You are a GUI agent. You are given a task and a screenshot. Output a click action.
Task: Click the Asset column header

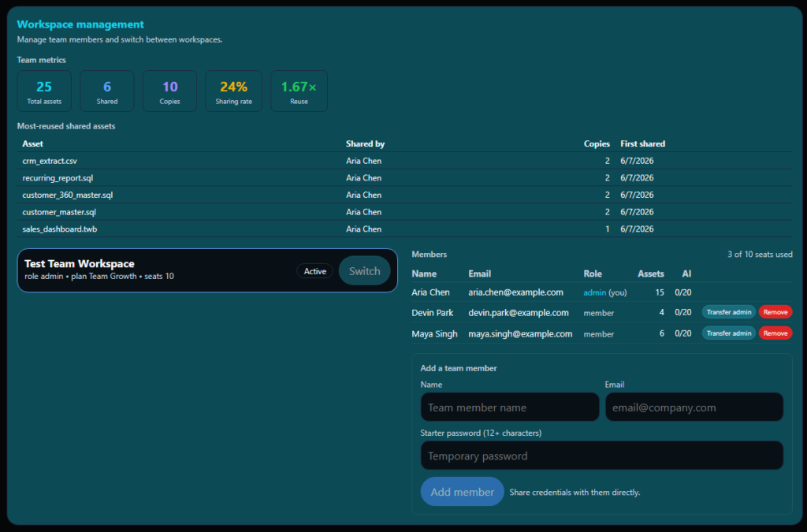click(x=32, y=143)
